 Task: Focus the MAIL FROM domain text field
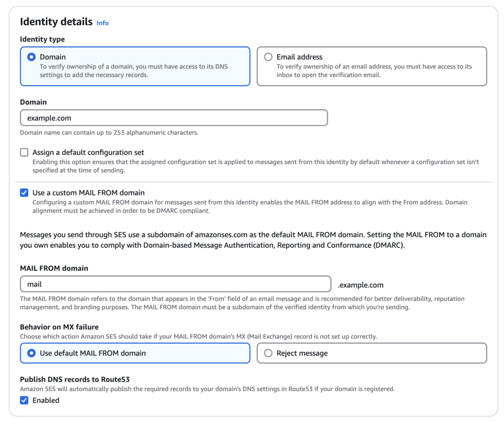click(x=175, y=284)
